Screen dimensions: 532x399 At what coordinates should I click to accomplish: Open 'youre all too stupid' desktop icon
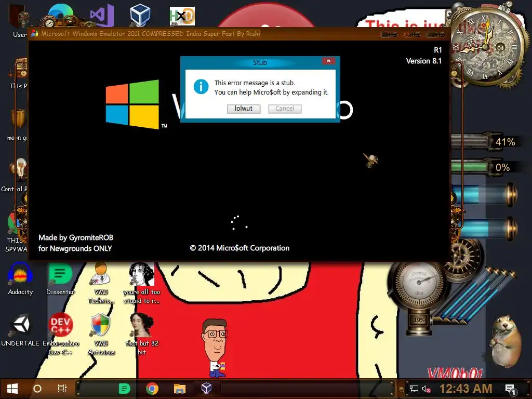coord(141,283)
